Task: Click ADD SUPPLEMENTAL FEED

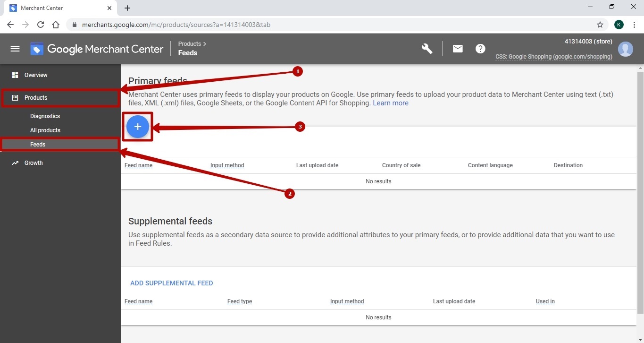Action: [x=172, y=283]
